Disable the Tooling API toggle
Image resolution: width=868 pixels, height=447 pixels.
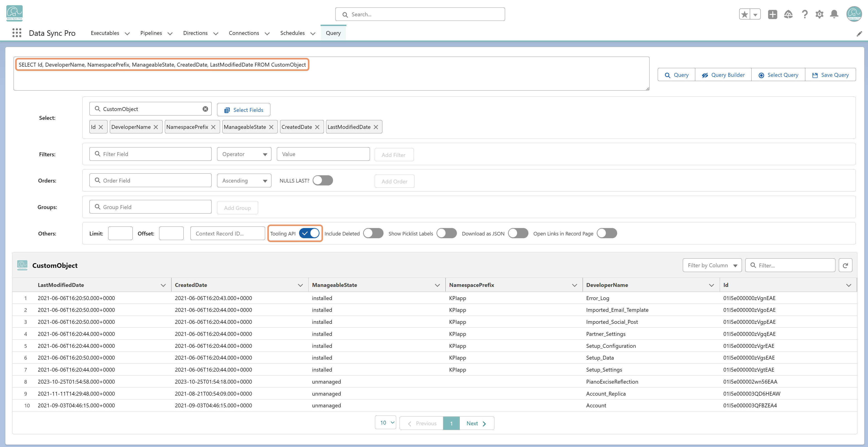pos(309,233)
